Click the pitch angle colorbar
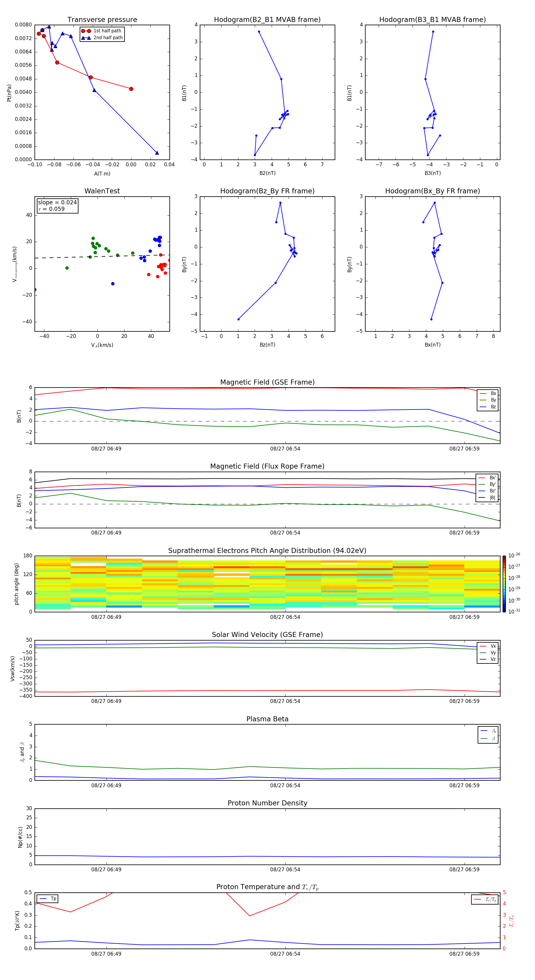The width and height of the screenshot is (535, 980). click(504, 584)
